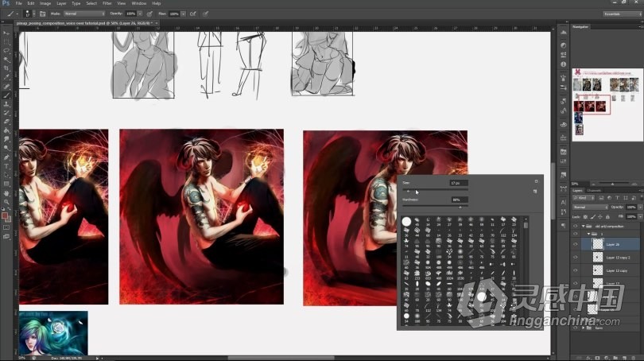This screenshot has width=644, height=361.
Task: Toggle lock all for layer
Action: [x=607, y=216]
